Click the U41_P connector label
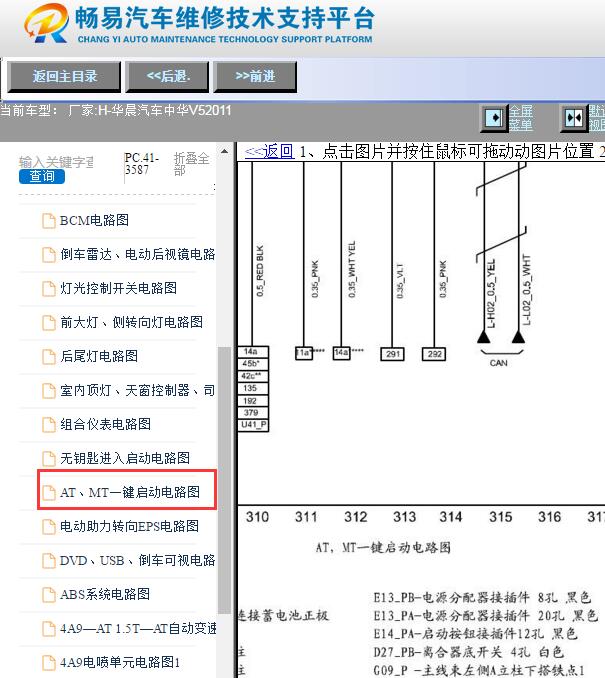605x678 pixels. 253,425
